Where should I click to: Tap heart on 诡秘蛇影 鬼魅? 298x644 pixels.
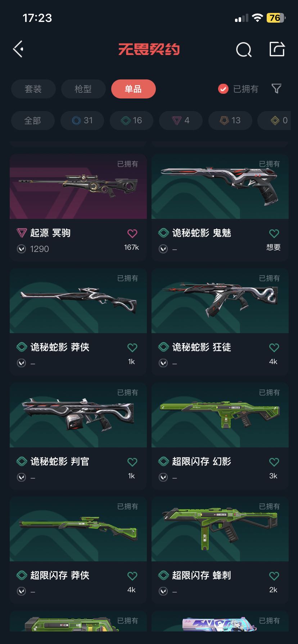pos(274,233)
